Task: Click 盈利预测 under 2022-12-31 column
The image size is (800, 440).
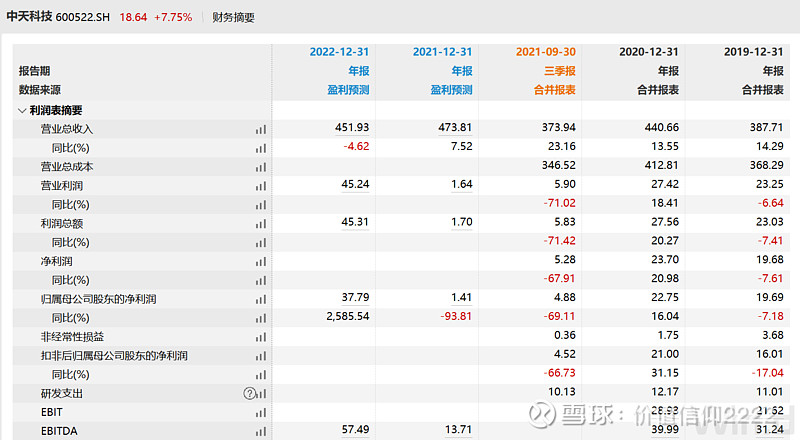Action: coord(348,90)
